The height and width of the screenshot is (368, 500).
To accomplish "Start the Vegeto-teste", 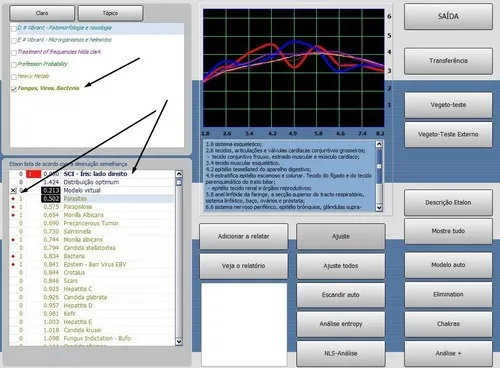I will [448, 105].
